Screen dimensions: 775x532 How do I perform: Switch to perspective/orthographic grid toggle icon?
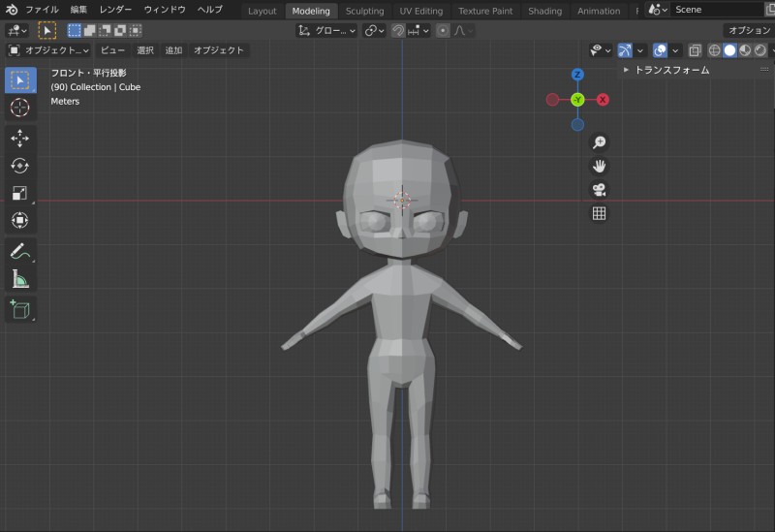(x=599, y=214)
